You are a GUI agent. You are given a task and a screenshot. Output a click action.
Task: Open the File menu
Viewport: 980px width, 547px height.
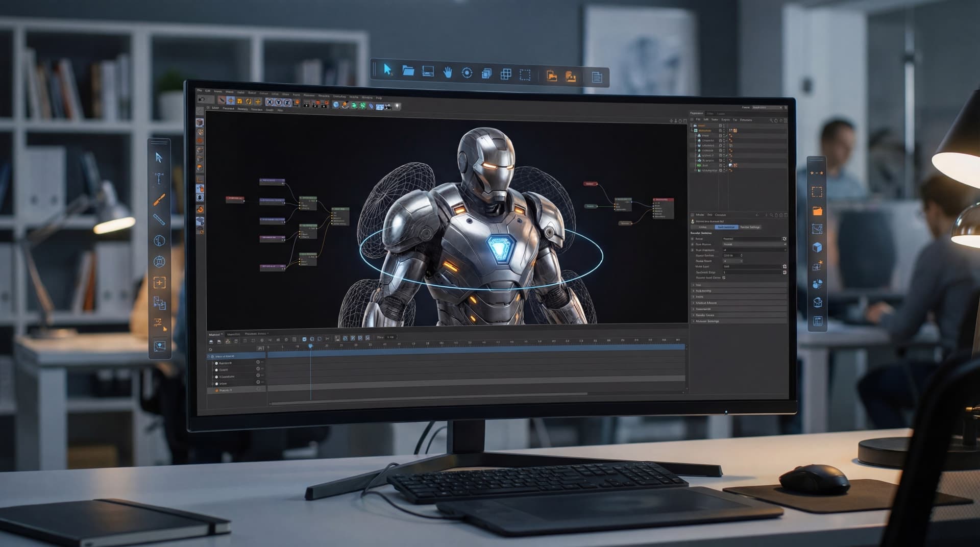[200, 90]
